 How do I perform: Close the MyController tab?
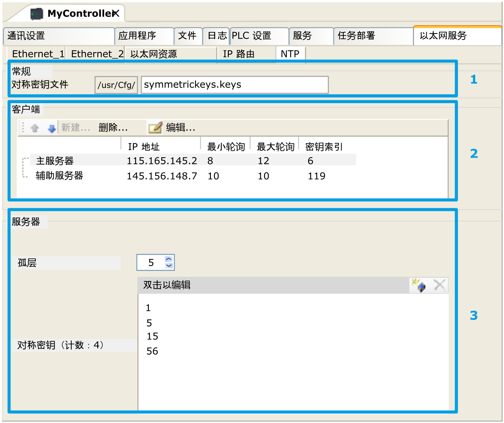[x=116, y=13]
